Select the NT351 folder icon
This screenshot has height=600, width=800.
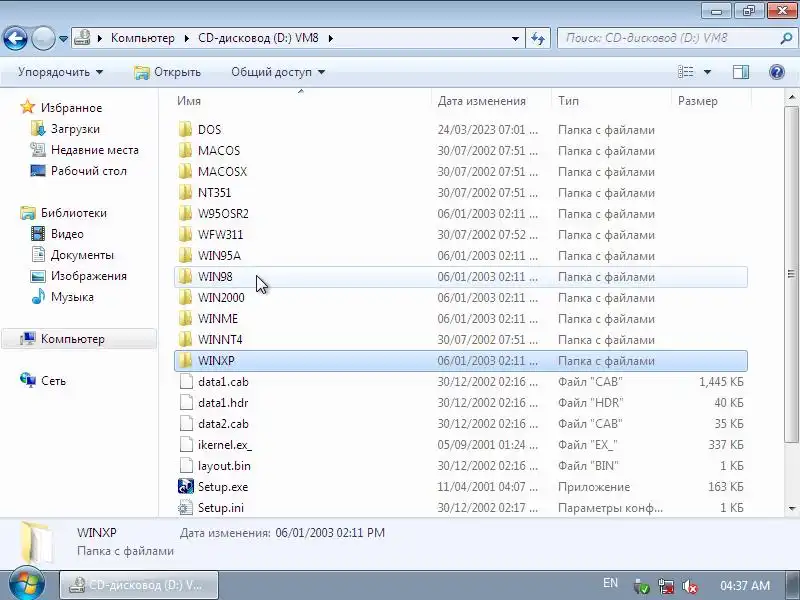186,192
